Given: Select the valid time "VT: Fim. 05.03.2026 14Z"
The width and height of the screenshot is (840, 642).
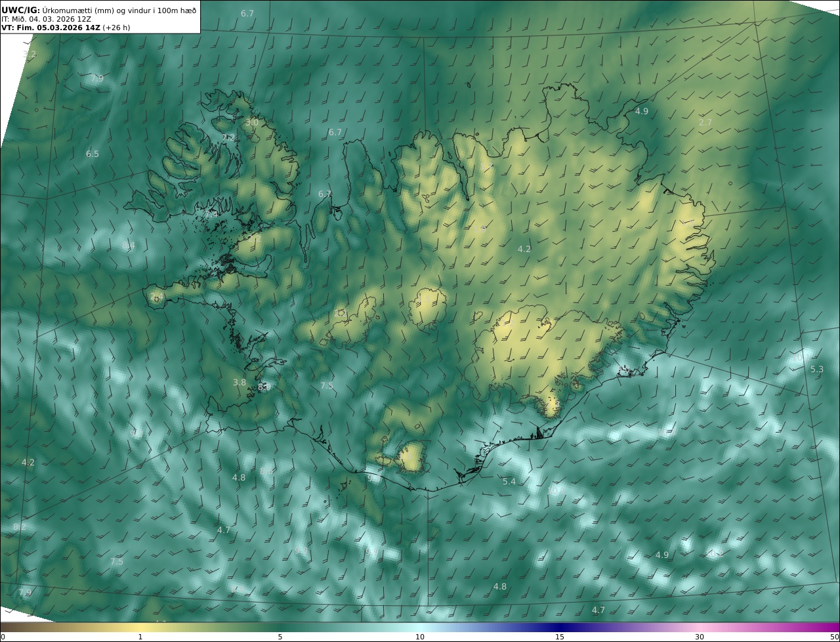Looking at the screenshot, I should coord(51,28).
